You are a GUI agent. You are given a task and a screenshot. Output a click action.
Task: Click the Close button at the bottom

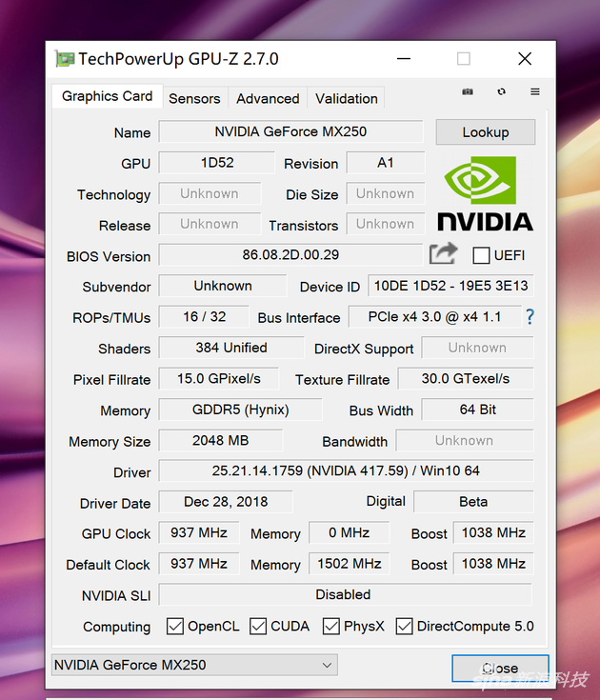click(x=500, y=668)
